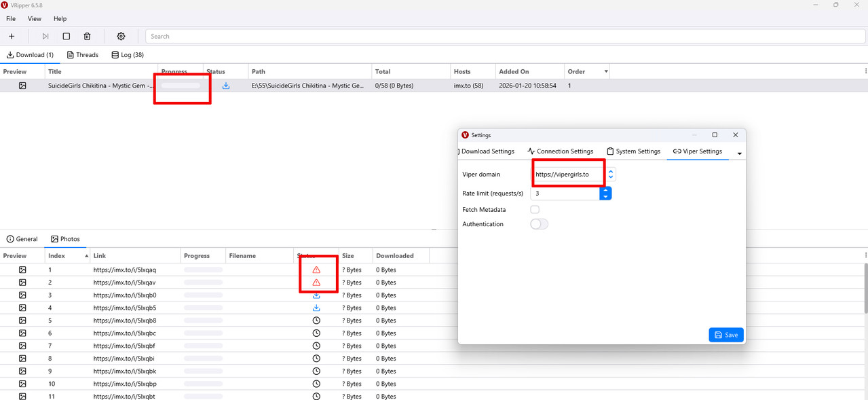The height and width of the screenshot is (400, 868).
Task: Click the Rate limit stepper arrows
Action: point(605,194)
